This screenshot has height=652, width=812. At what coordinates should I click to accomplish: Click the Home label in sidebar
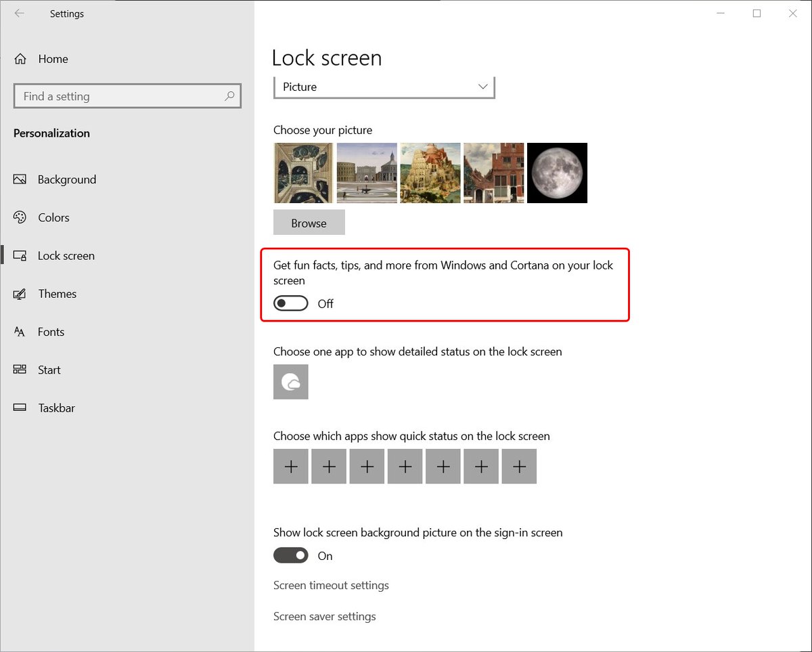[53, 59]
